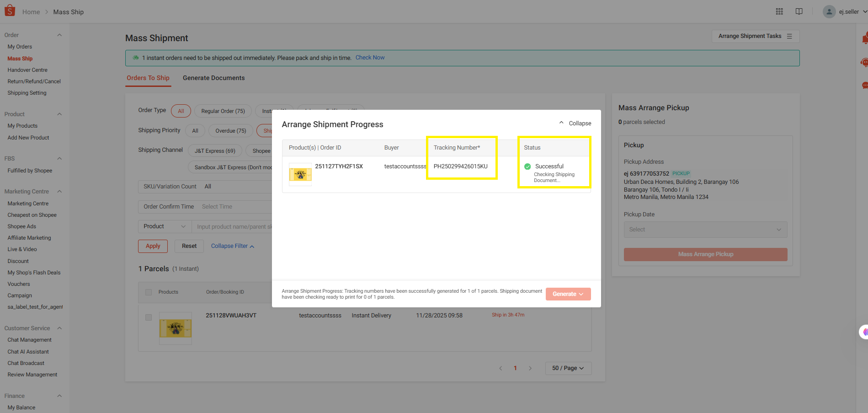
Task: Open the apps grid icon
Action: click(x=779, y=11)
